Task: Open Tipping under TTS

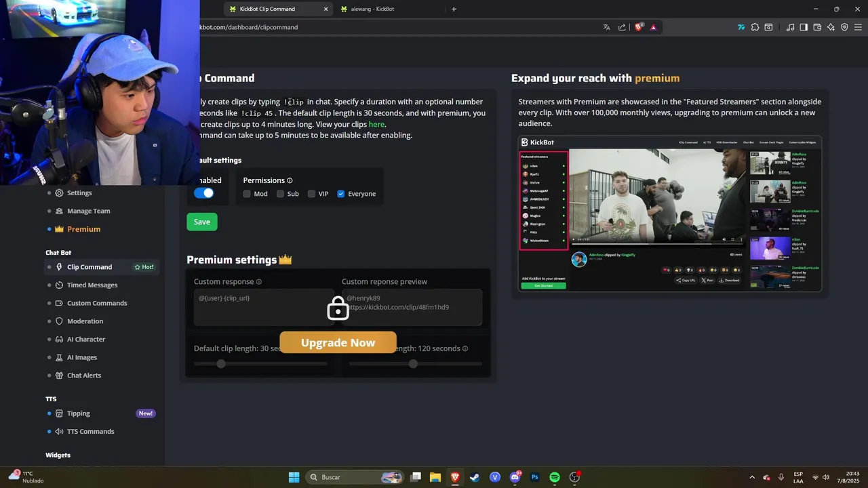Action: click(78, 413)
